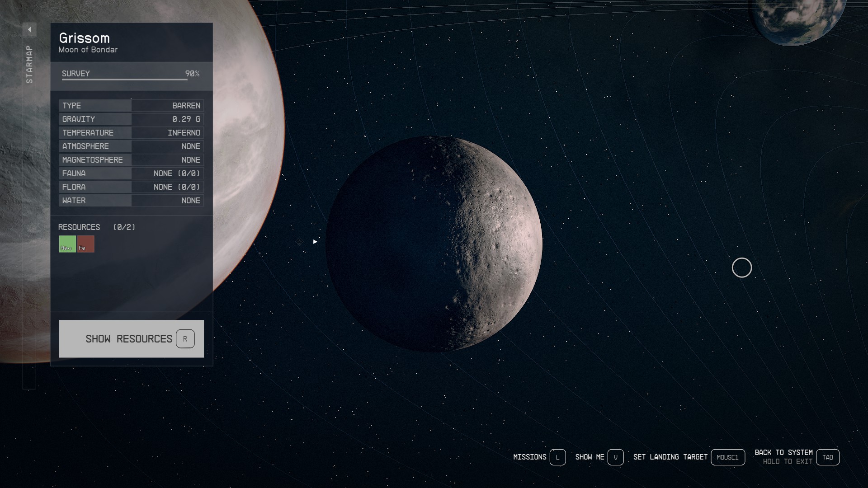The width and height of the screenshot is (868, 488).
Task: Click the flora NONE (0/0) value
Action: (x=177, y=187)
